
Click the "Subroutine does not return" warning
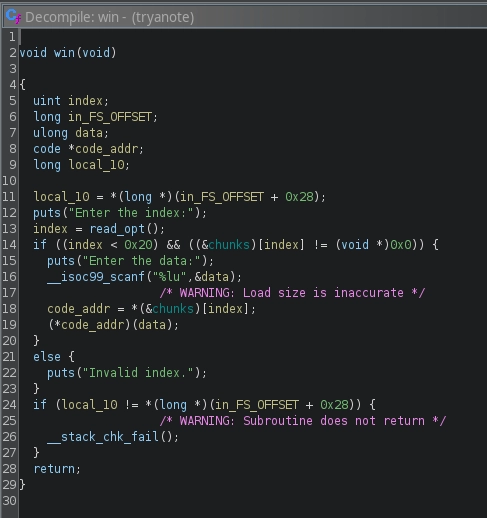coord(302,421)
